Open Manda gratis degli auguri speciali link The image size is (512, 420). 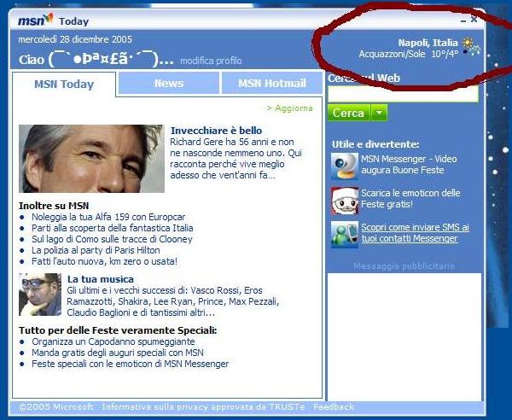coord(118,353)
